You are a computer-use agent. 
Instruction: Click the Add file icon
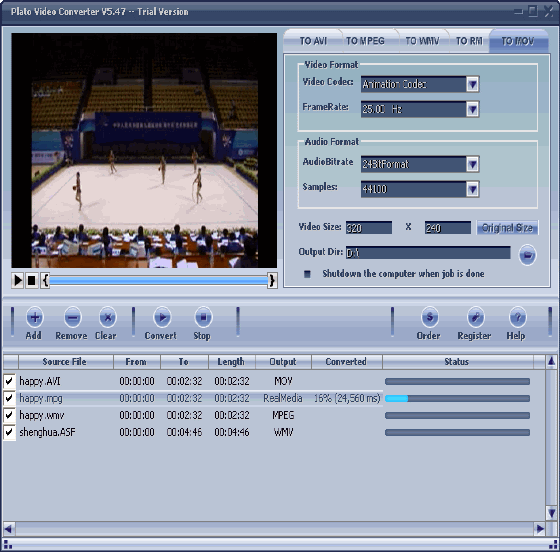coord(35,317)
